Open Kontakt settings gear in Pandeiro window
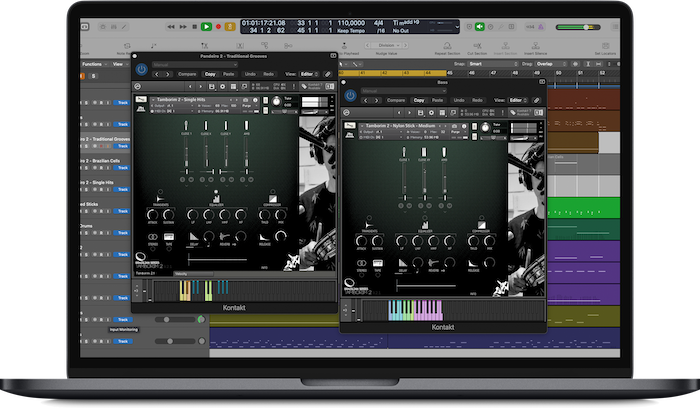This screenshot has width=700, height=408. [222, 86]
